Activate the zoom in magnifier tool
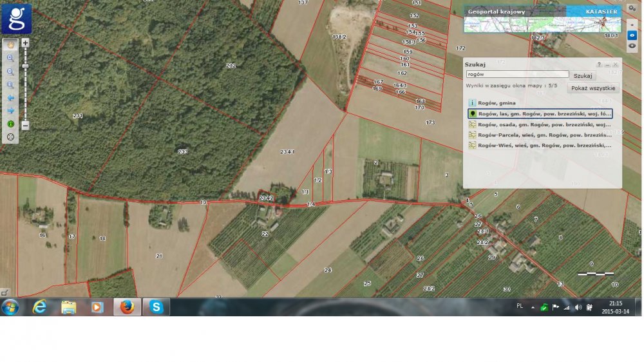This screenshot has width=644, height=362. pos(10,58)
